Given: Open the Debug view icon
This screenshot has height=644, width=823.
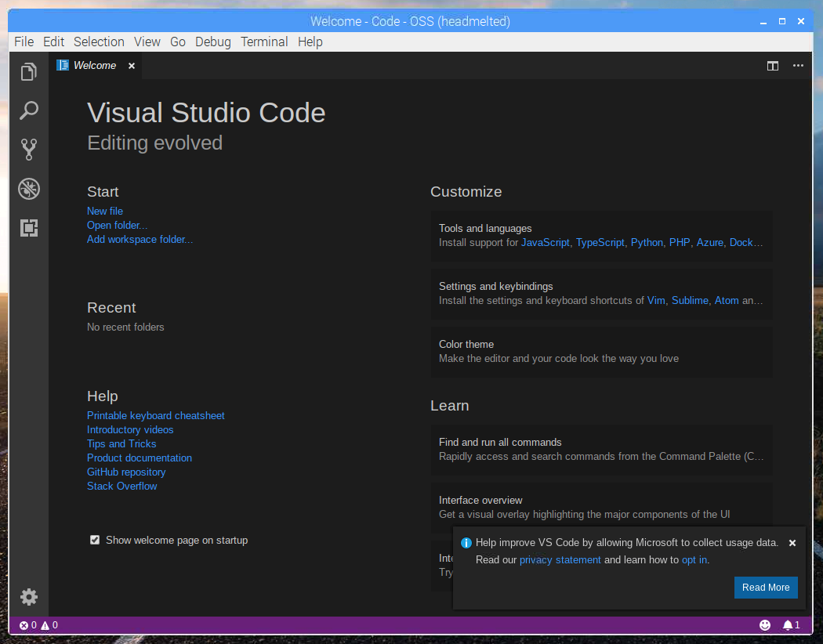Looking at the screenshot, I should coord(29,189).
